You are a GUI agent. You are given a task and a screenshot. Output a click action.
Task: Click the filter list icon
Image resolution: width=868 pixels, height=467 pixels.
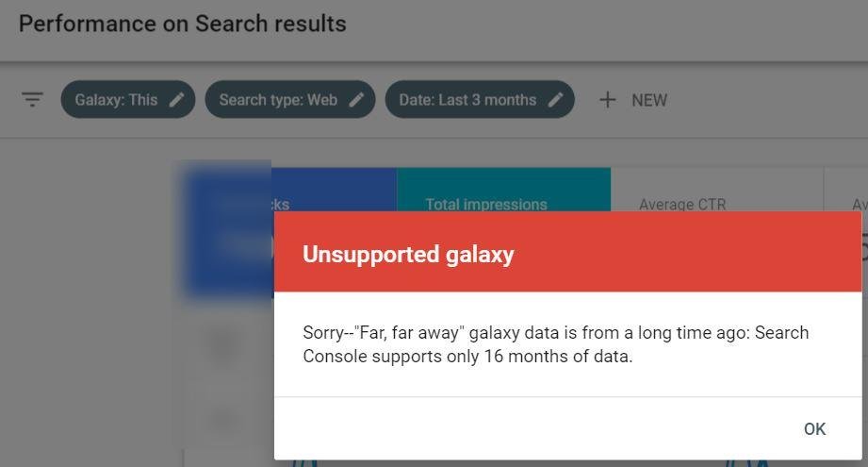pos(32,100)
